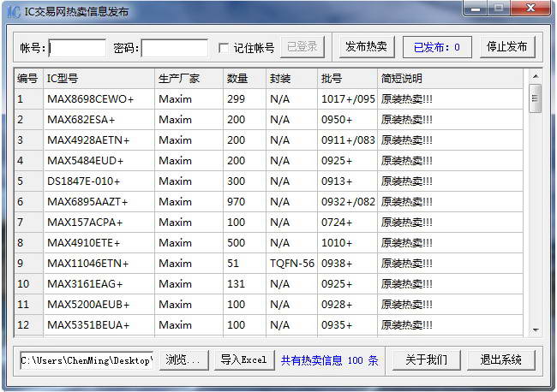Click the batch cell 0932+/082

[348, 202]
